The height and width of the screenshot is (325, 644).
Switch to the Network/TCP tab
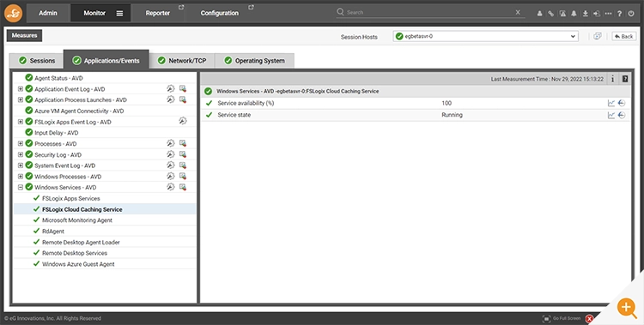pos(182,61)
